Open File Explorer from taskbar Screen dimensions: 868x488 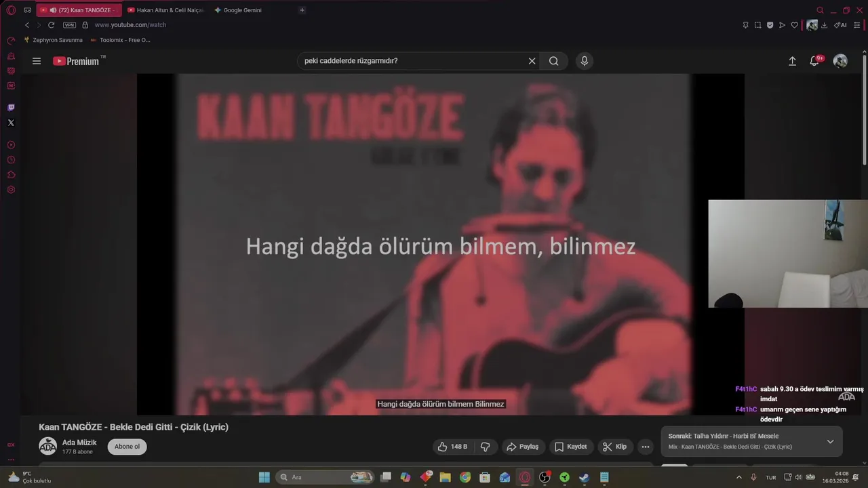[446, 477]
